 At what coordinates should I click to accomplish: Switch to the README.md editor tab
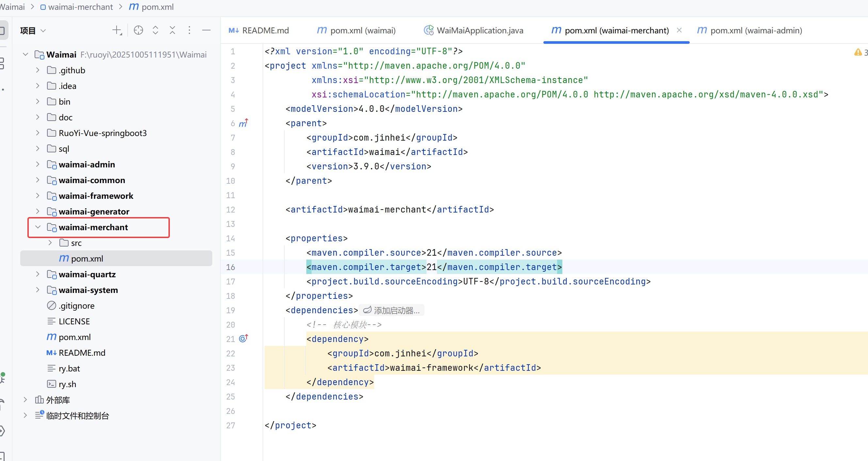pos(259,30)
